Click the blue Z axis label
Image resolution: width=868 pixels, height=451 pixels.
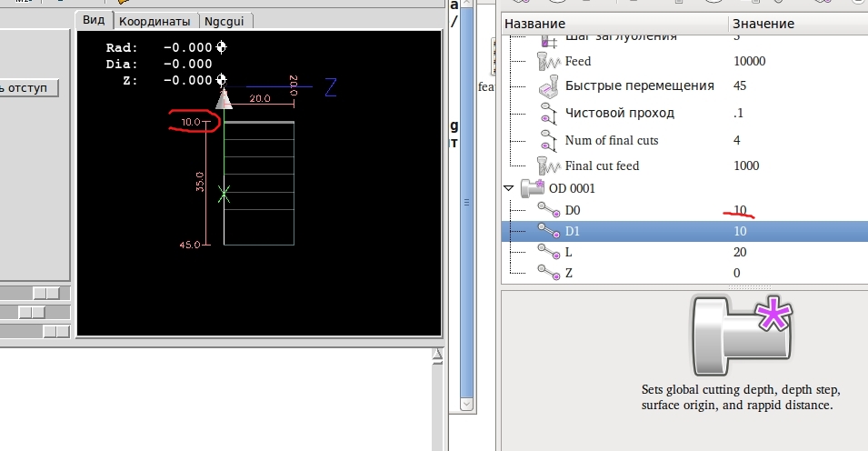coord(331,87)
